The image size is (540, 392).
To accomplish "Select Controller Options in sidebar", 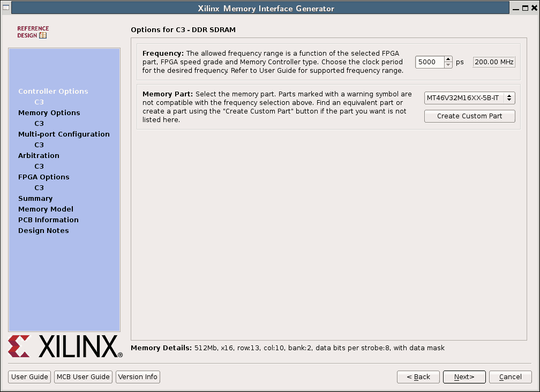I will pos(53,92).
